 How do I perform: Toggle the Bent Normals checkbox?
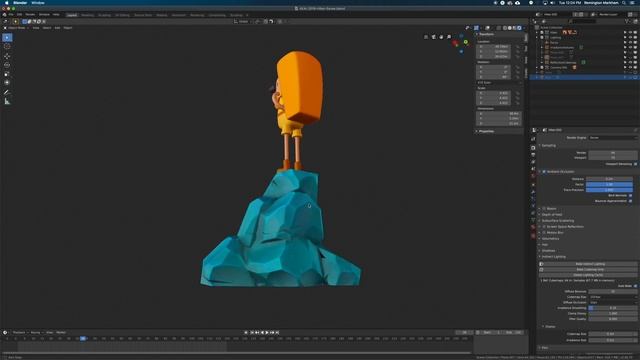click(x=631, y=196)
